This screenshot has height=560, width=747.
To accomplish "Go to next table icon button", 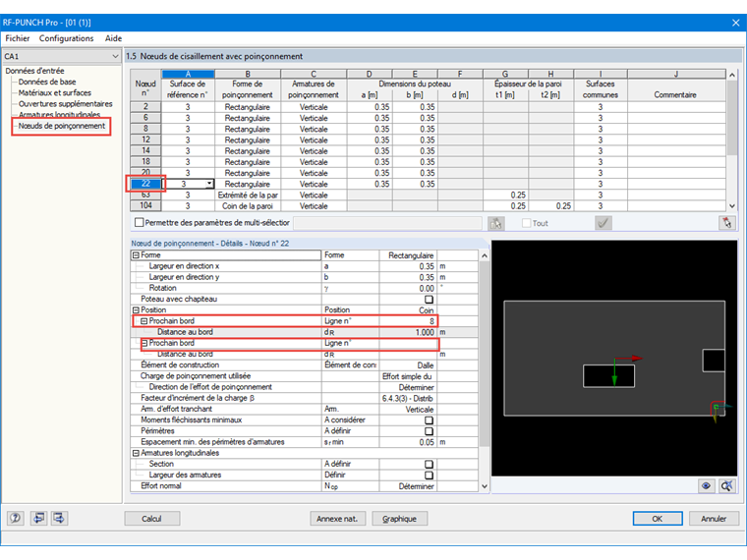I will 60,518.
